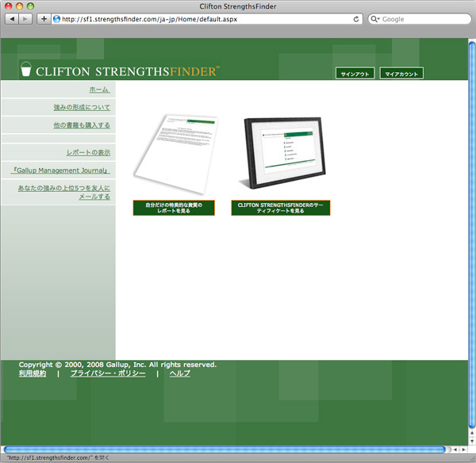The height and width of the screenshot is (463, 476).
Task: Click the vertical page scrollbar
Action: point(471,238)
